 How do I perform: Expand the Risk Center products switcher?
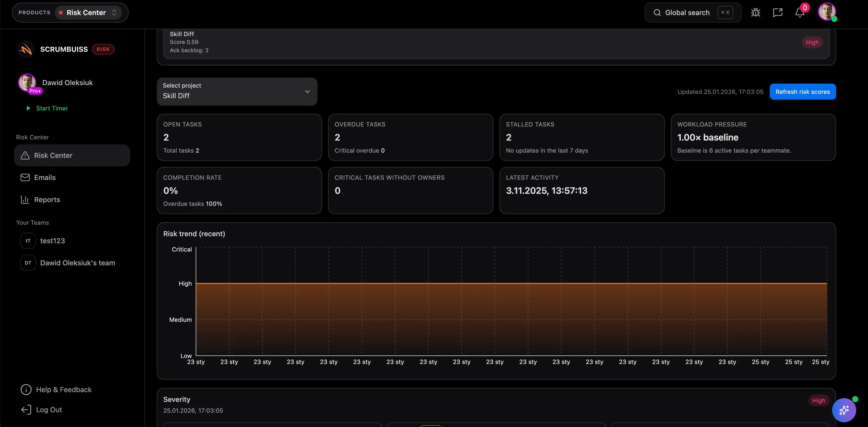(x=88, y=13)
